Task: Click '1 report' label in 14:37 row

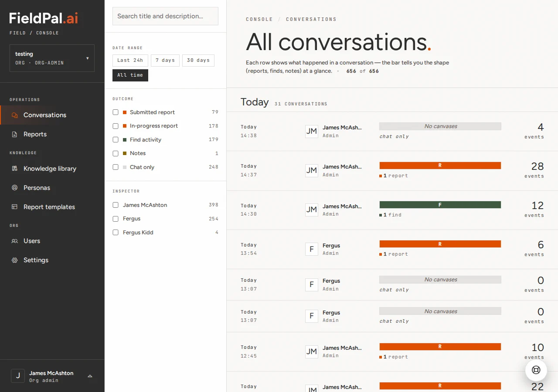Action: 394,176
